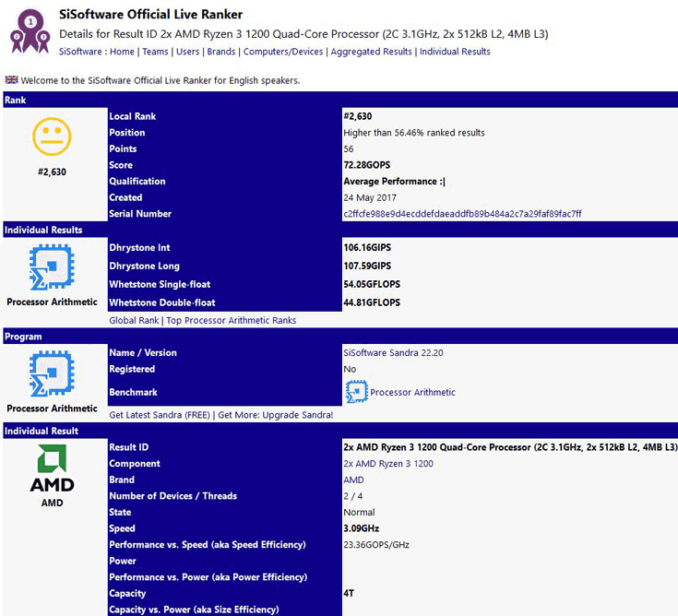678x616 pixels.
Task: Click Processor Arithmetic icon in Program section
Action: (52, 373)
